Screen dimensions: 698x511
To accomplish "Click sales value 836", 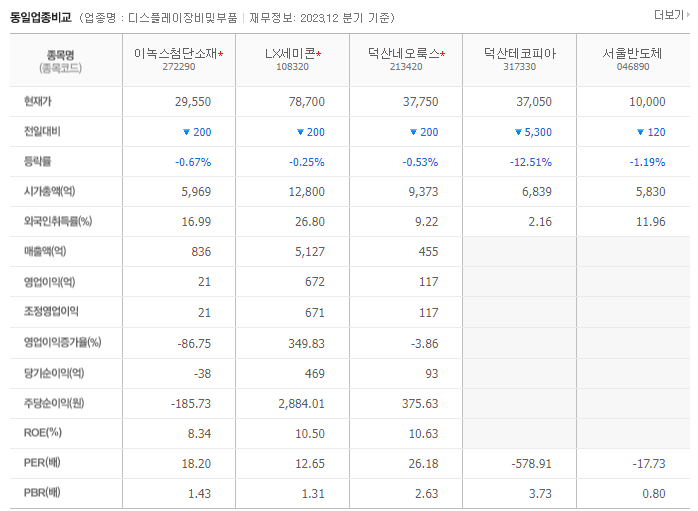I will pyautogui.click(x=201, y=252).
